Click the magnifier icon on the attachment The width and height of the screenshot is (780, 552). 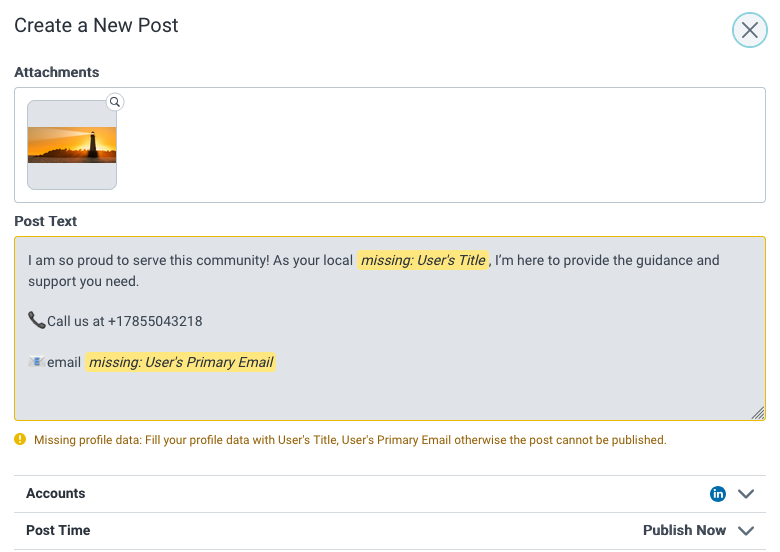115,102
